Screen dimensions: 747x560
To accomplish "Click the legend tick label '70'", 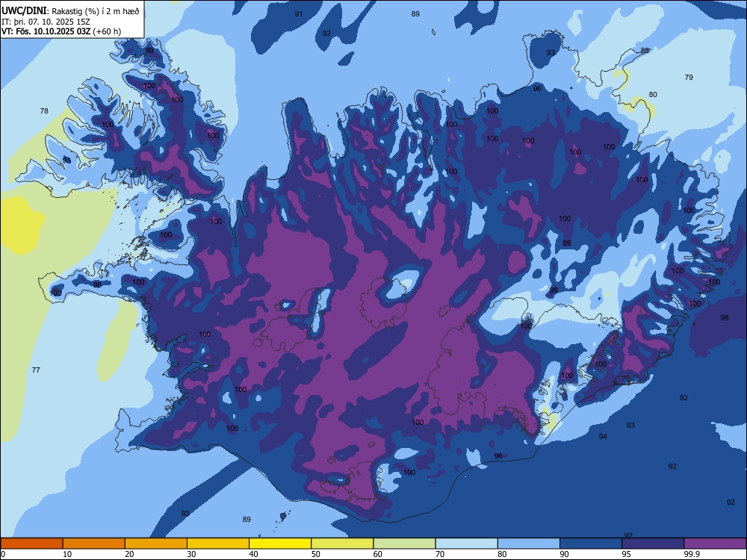I will click(440, 554).
